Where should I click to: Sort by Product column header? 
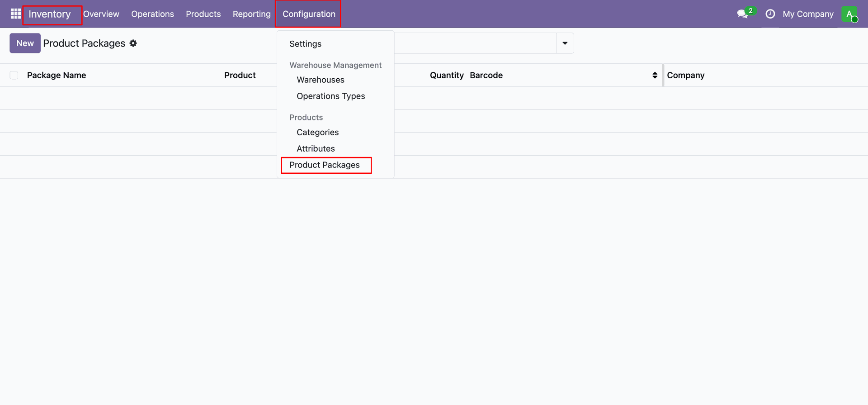240,75
